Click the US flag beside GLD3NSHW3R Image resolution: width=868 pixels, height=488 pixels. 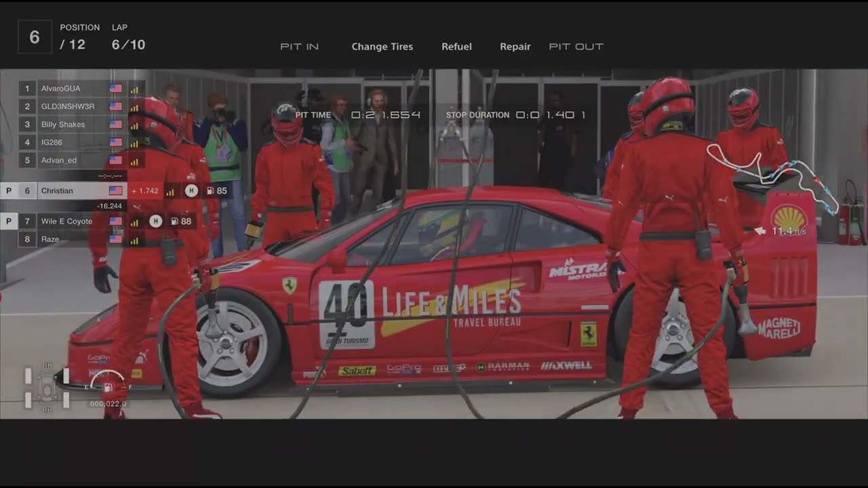click(x=115, y=106)
